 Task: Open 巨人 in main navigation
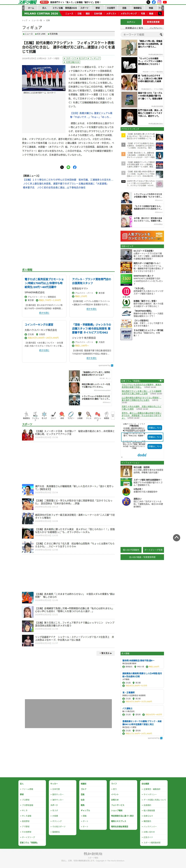click(x=44, y=8)
